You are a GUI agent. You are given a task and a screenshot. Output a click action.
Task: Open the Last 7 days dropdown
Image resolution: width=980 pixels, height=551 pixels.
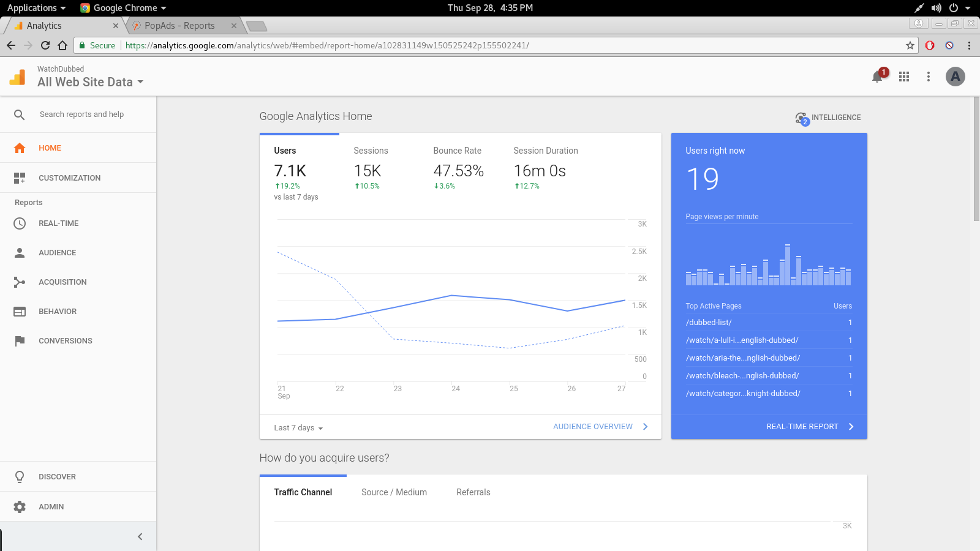(x=298, y=428)
